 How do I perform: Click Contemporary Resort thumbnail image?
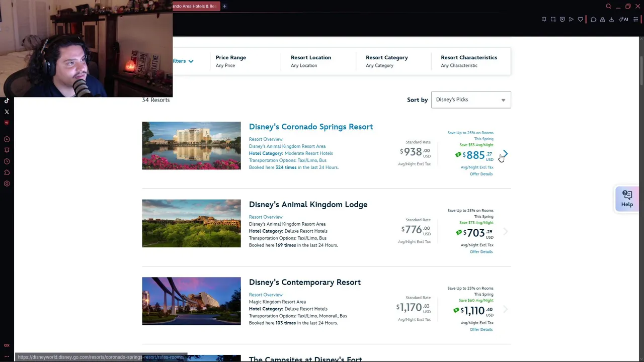(191, 301)
